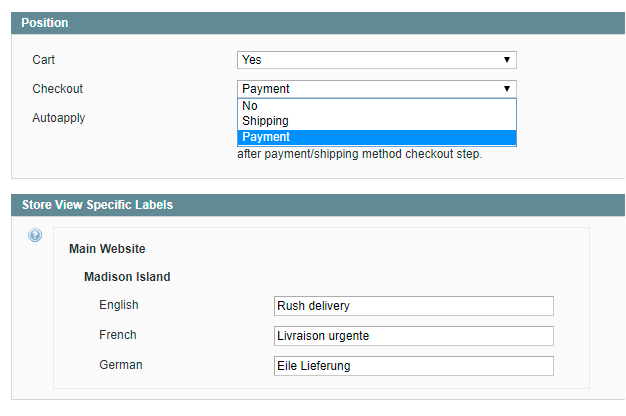The height and width of the screenshot is (416, 626).
Task: Click the Madison Island store heading
Action: 127,277
